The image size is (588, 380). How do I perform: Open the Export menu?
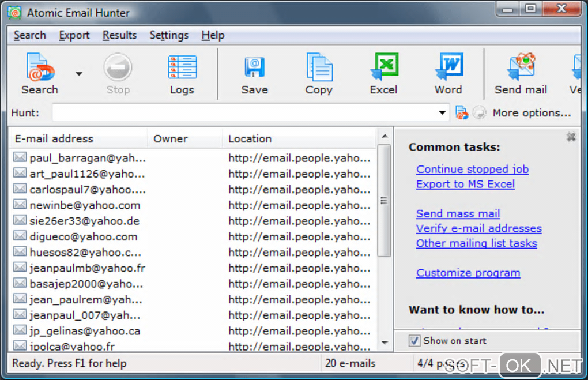(74, 35)
